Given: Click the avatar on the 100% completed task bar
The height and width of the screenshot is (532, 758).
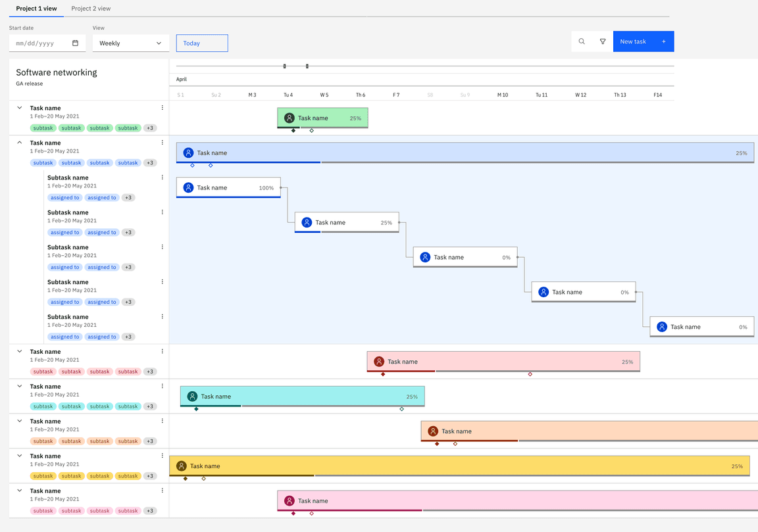Looking at the screenshot, I should click(x=188, y=187).
